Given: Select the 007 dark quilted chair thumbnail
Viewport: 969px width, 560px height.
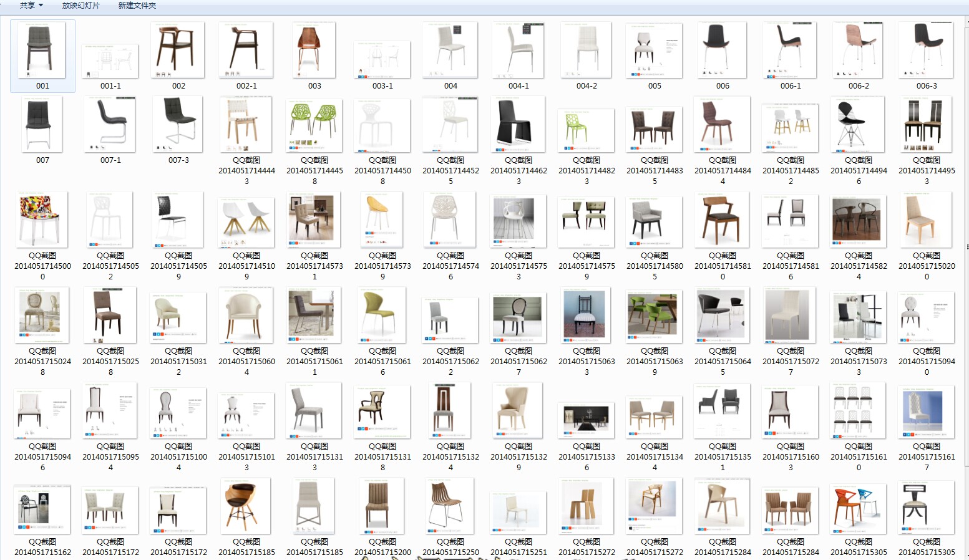Looking at the screenshot, I should click(x=42, y=124).
